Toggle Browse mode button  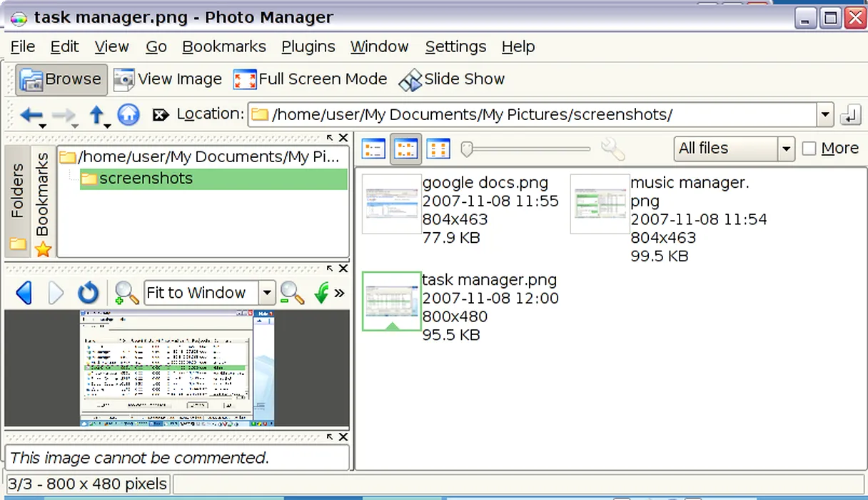pos(61,79)
